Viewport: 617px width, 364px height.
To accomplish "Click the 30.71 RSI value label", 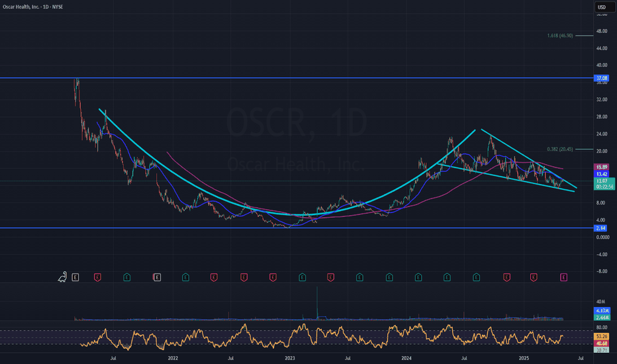I will (602, 349).
